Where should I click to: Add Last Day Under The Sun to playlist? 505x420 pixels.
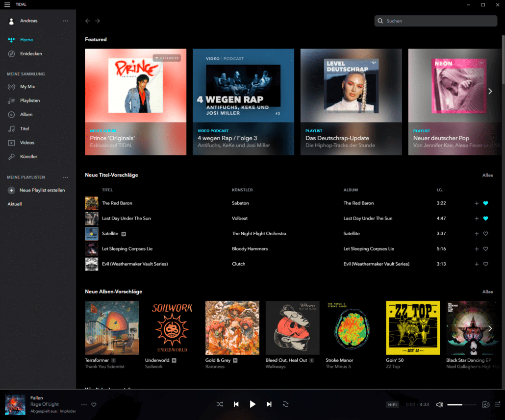(477, 219)
